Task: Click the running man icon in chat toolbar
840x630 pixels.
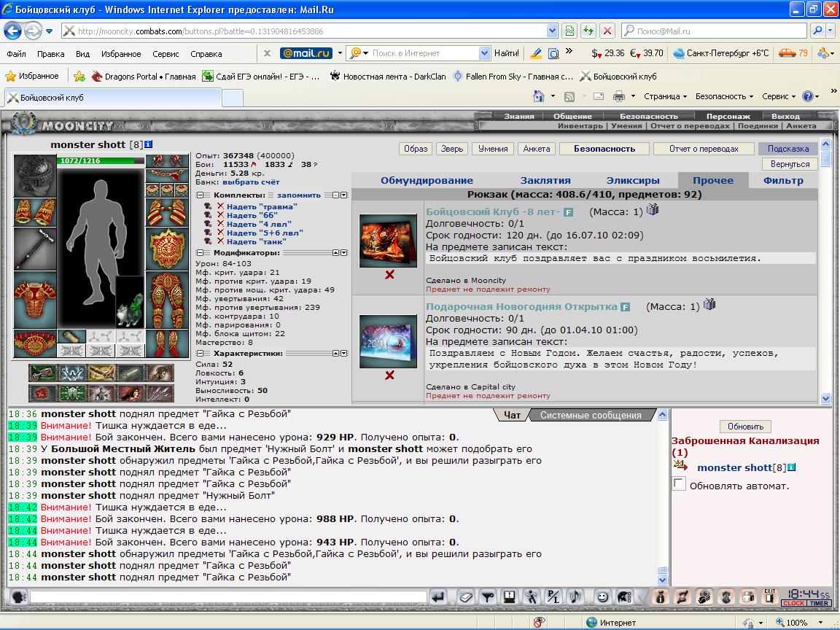Action: [x=531, y=596]
